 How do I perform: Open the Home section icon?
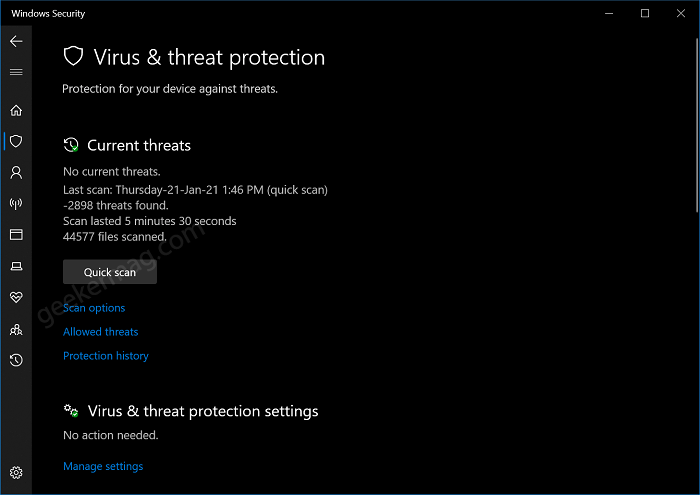pos(16,110)
